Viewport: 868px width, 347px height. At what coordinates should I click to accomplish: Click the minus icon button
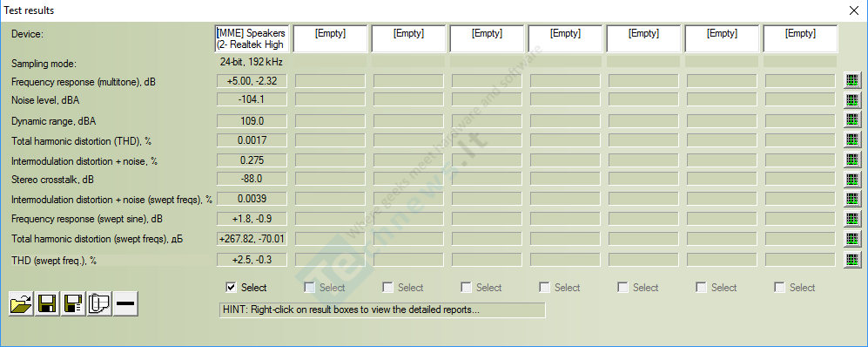point(125,303)
